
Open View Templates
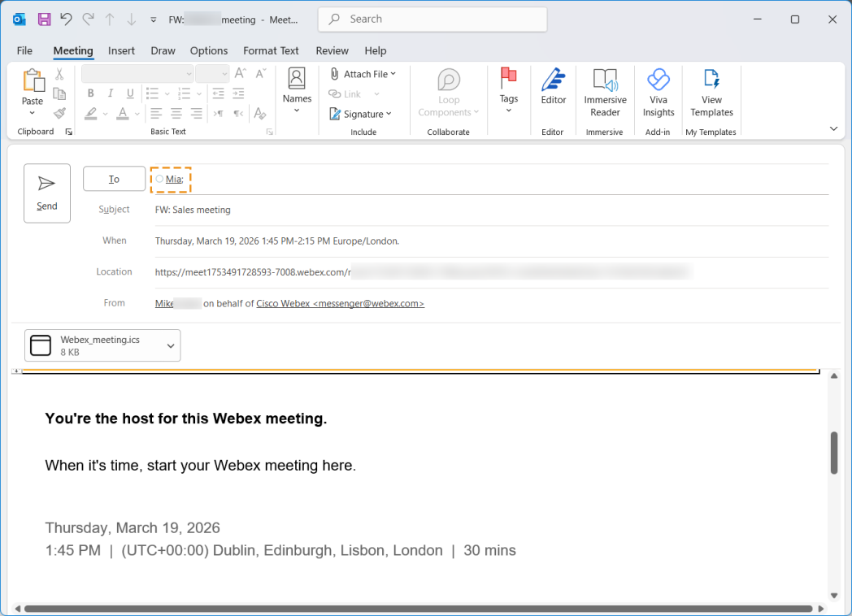pos(711,93)
